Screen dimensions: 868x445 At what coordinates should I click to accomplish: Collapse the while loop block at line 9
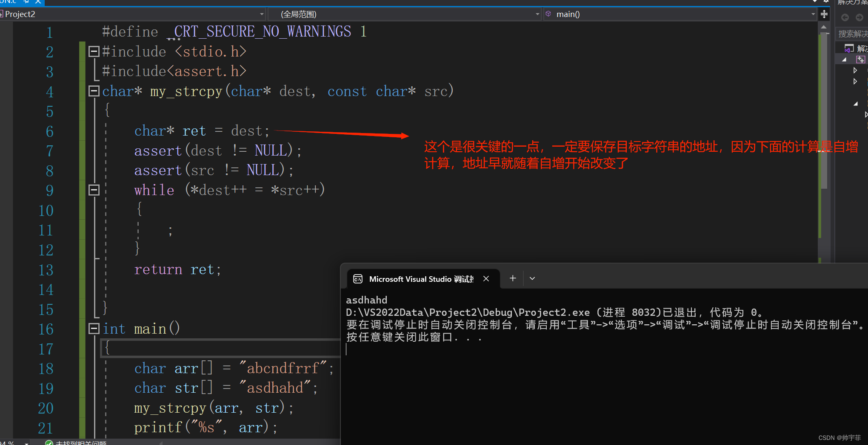94,190
